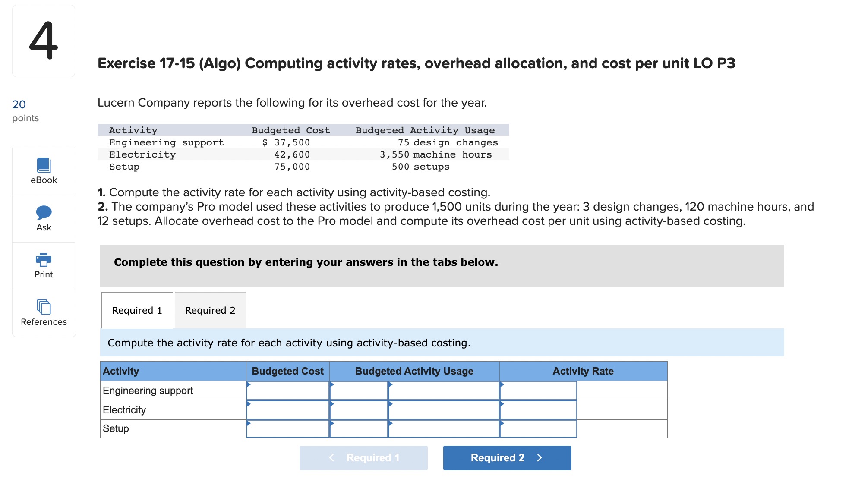
Task: Click the Budgeted Cost input for Electricity row
Action: [287, 409]
